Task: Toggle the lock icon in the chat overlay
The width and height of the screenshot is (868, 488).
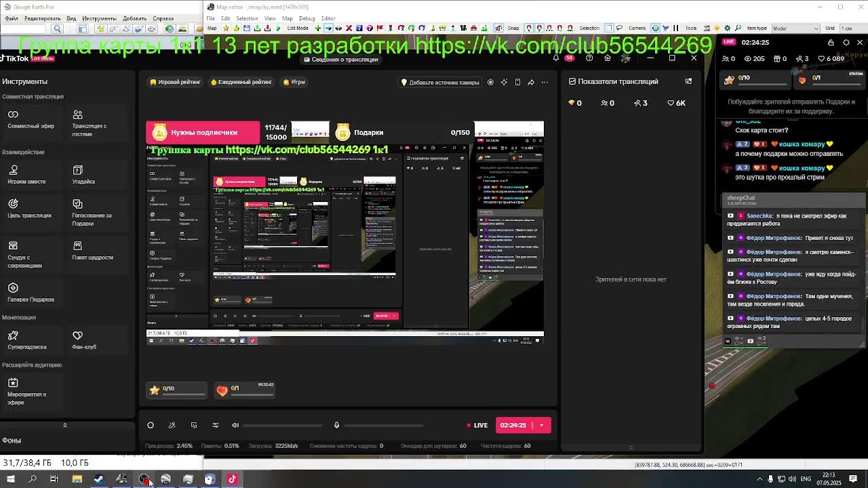Action: coord(831,42)
